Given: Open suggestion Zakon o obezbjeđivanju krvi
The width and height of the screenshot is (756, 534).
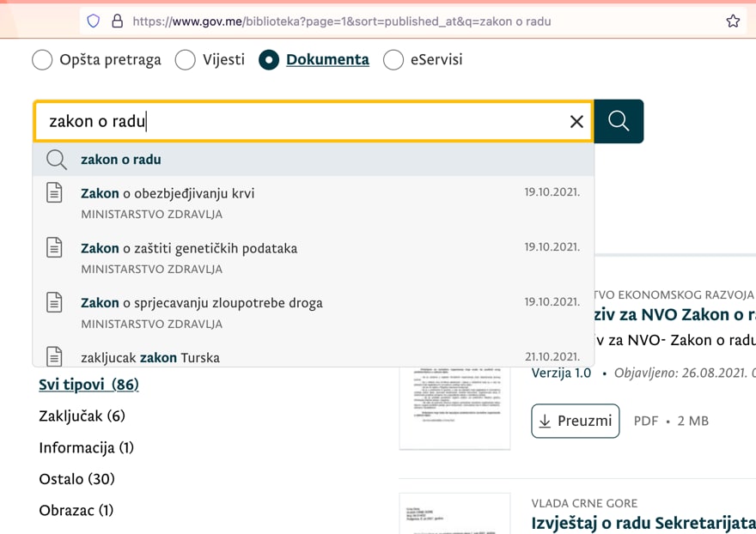Looking at the screenshot, I should tap(314, 203).
